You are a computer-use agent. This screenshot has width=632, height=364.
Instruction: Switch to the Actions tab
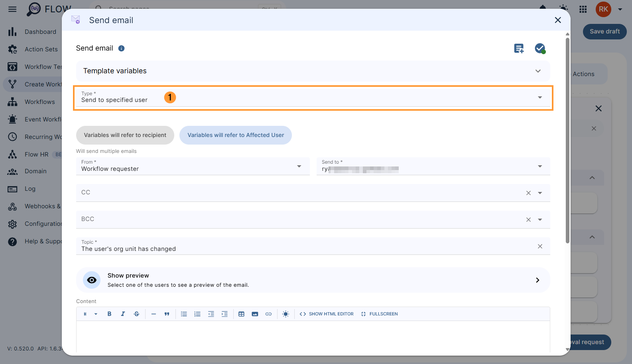[x=583, y=74]
